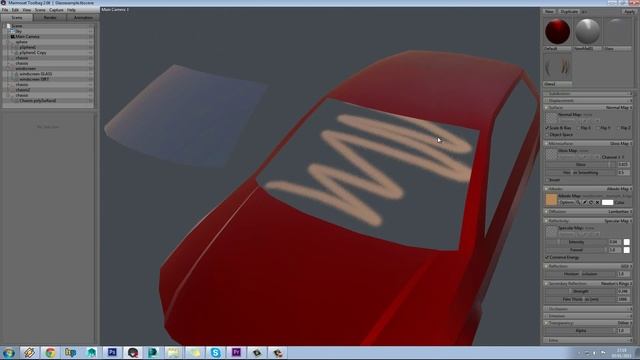Viewport: 640px width, 360px height.
Task: Open Diffusion Lambertian dropdown
Action: 620,212
